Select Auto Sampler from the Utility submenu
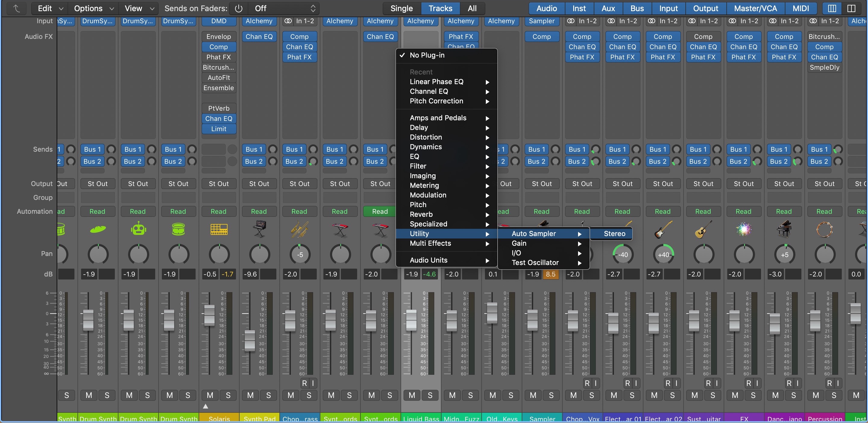This screenshot has height=423, width=868. tap(533, 233)
